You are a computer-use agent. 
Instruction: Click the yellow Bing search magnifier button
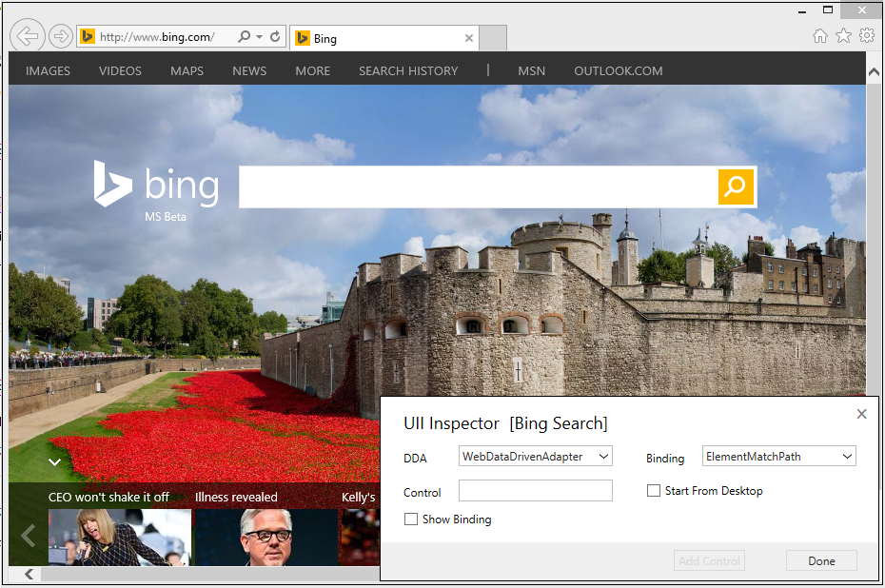coord(736,186)
